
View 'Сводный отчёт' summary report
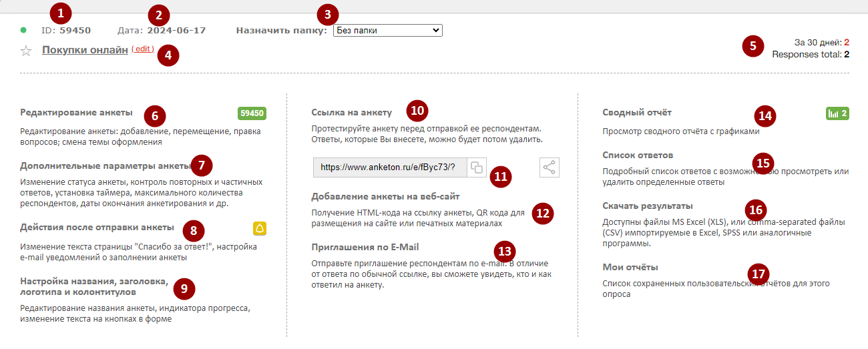pyautogui.click(x=637, y=112)
